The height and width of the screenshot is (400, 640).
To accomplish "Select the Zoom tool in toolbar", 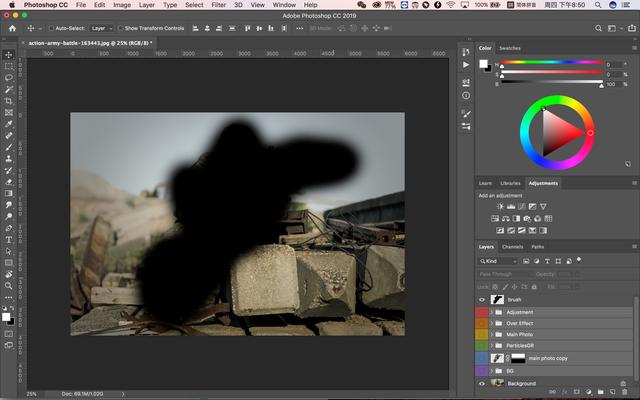I will click(x=9, y=286).
